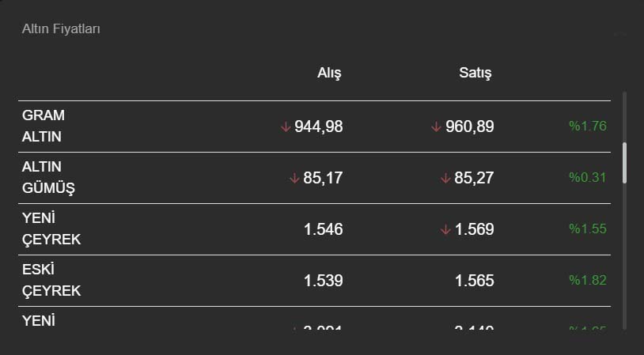Viewport: 644px width, 355px height.
Task: Click the Altın Fiyatları widget title
Action: click(x=61, y=29)
